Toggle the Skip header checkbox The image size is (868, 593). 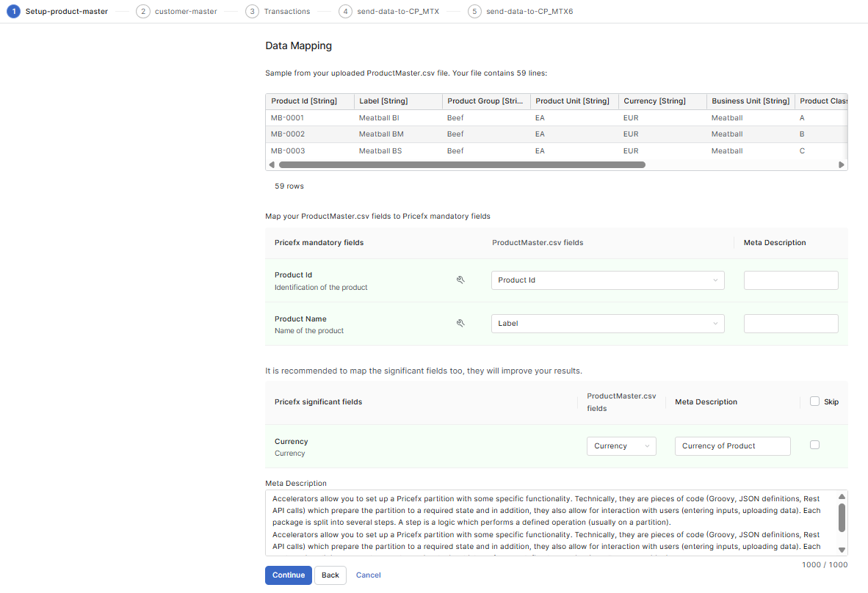[814, 401]
